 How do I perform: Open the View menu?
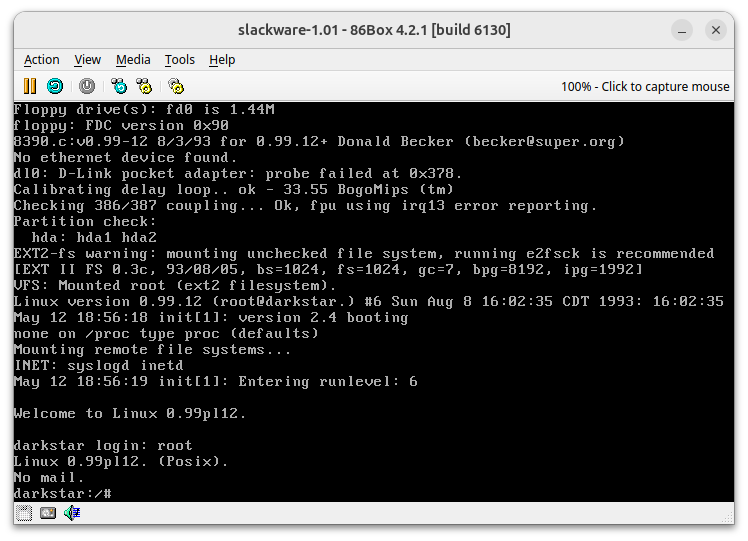coord(87,60)
